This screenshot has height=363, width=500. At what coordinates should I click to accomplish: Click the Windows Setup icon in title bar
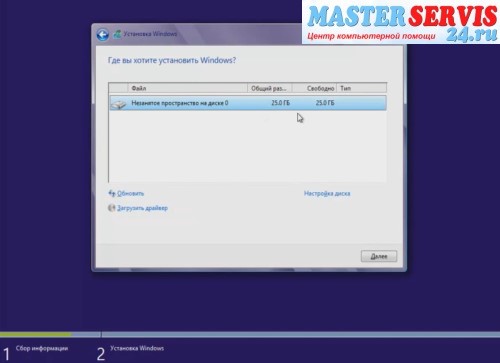(x=117, y=34)
